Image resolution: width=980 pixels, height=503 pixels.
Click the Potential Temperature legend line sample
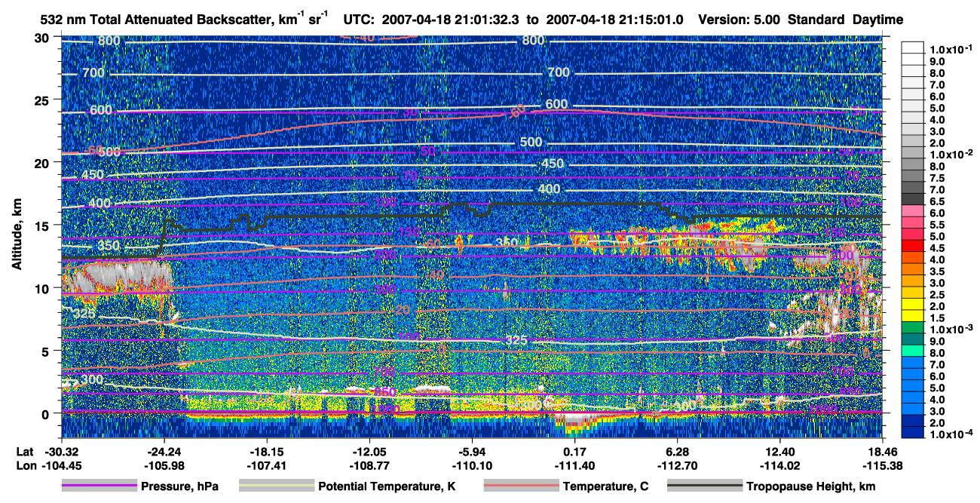pyautogui.click(x=277, y=486)
